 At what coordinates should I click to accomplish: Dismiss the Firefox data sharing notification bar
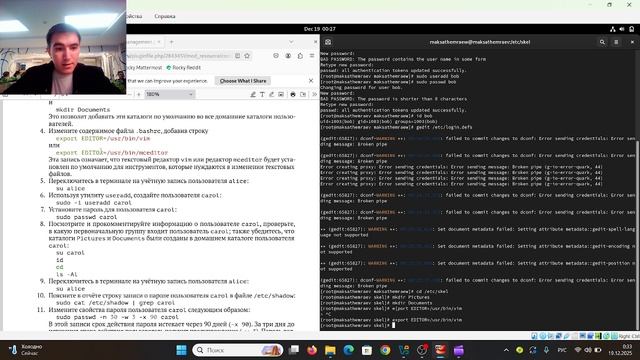coord(311,81)
